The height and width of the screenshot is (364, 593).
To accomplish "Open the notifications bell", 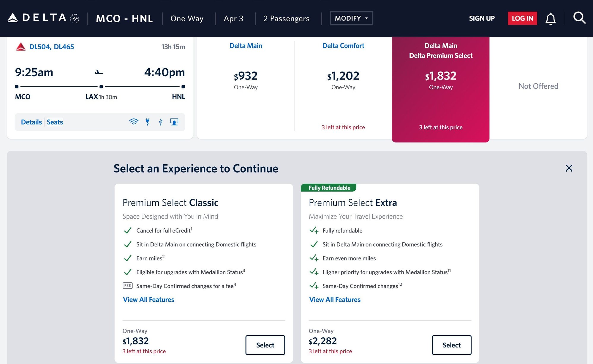I will (550, 19).
